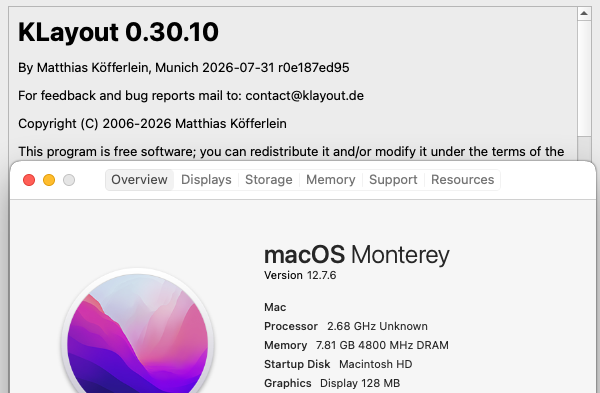Click the KLayout 0.30.10 heading
Image resolution: width=600 pixels, height=393 pixels.
(x=118, y=32)
